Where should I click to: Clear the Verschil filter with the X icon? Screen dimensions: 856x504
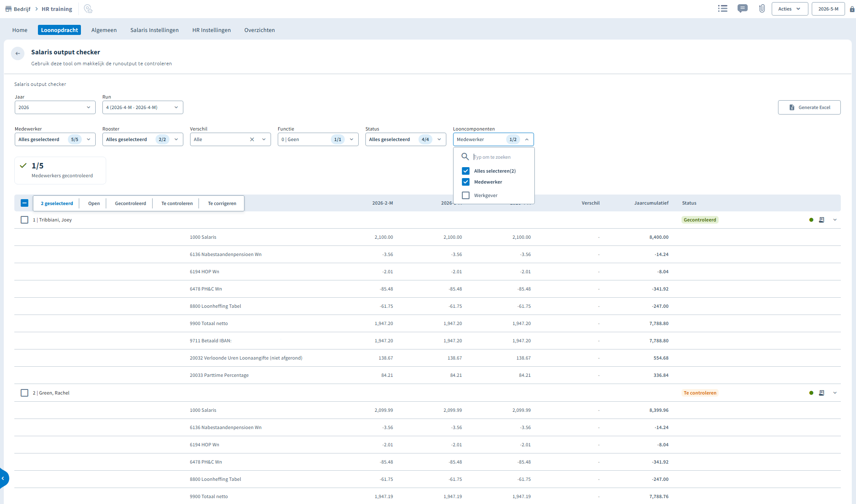point(252,139)
